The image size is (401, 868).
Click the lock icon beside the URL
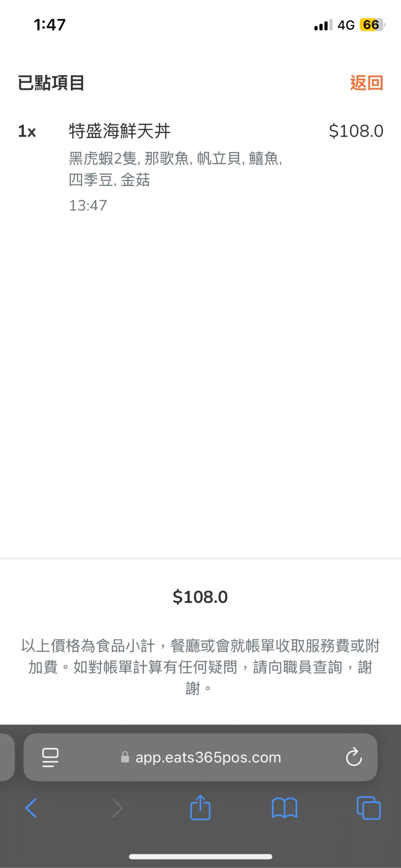point(125,757)
